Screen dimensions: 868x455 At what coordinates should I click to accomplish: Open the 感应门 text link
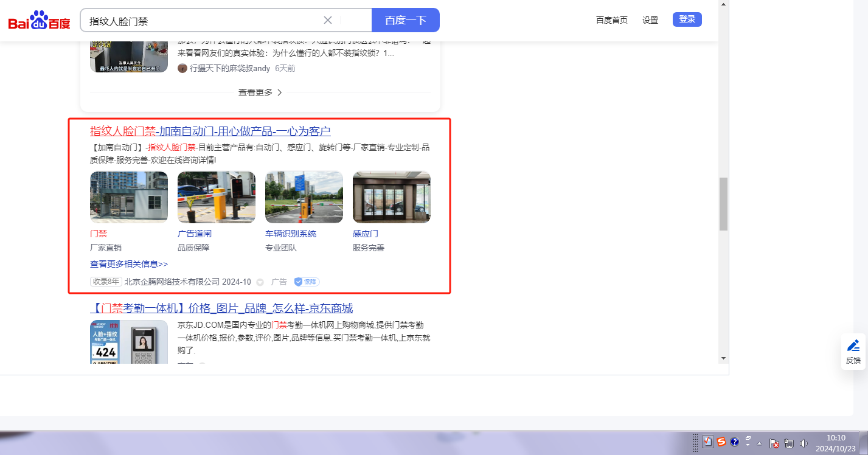[366, 234]
